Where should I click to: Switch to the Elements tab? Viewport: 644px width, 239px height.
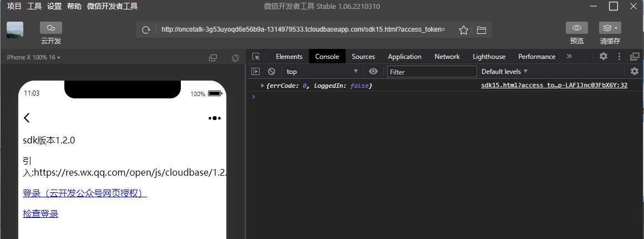point(289,56)
